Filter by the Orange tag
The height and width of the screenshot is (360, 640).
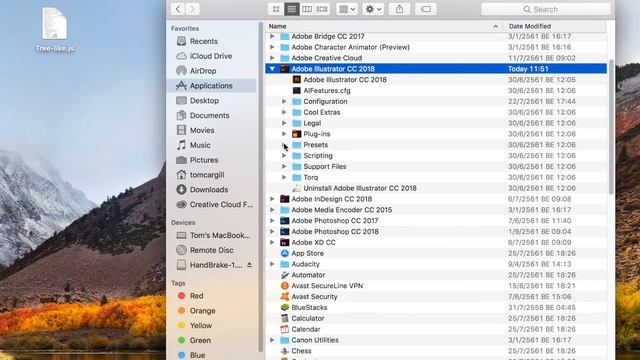(202, 311)
